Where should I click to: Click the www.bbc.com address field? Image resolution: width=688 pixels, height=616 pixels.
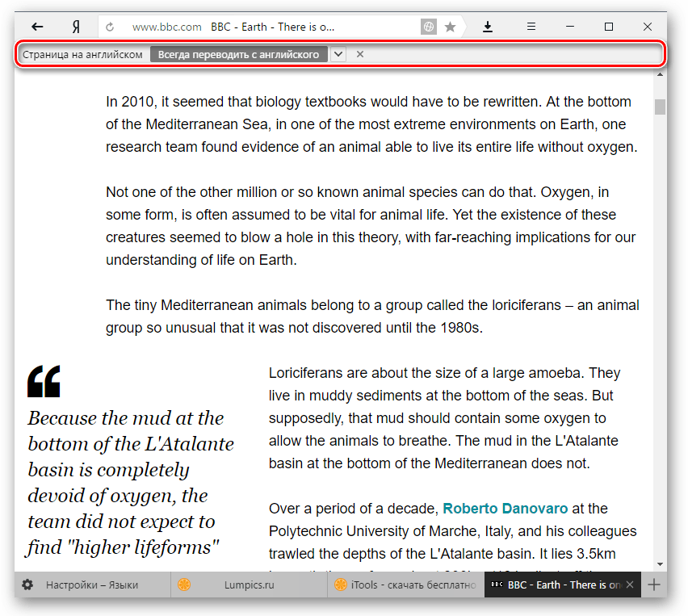pyautogui.click(x=166, y=27)
